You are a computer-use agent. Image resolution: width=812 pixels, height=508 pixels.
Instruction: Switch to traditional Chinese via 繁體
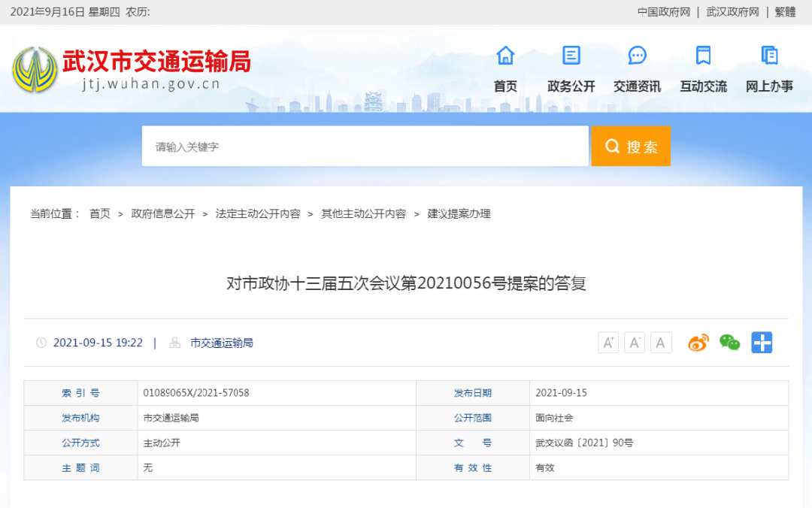(785, 12)
